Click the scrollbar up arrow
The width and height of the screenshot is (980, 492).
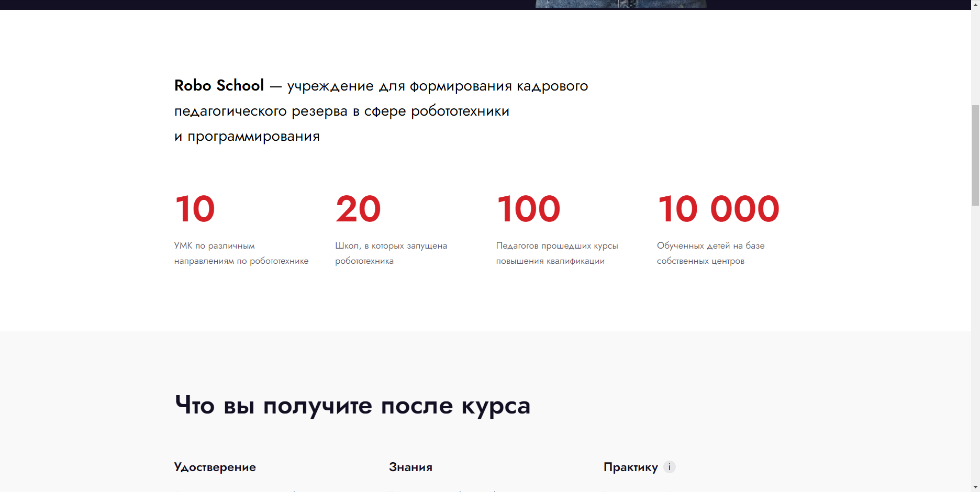(975, 4)
